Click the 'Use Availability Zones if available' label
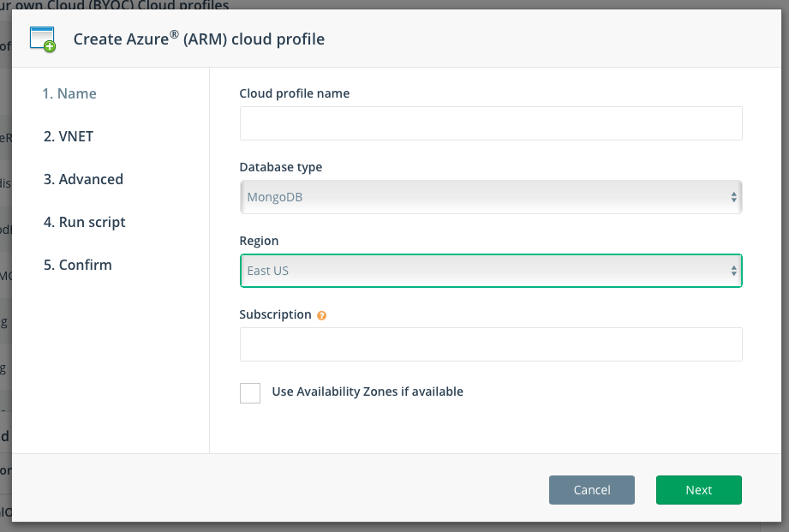Image resolution: width=789 pixels, height=532 pixels. (368, 392)
